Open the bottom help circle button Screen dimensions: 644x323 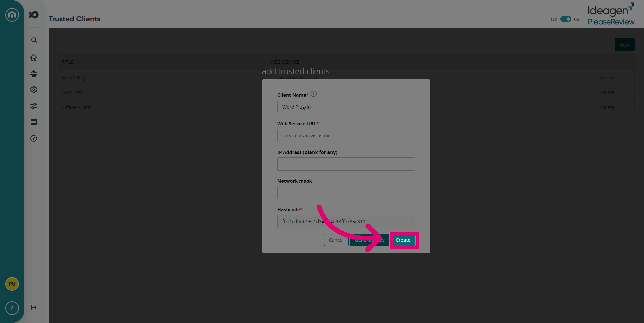point(12,308)
